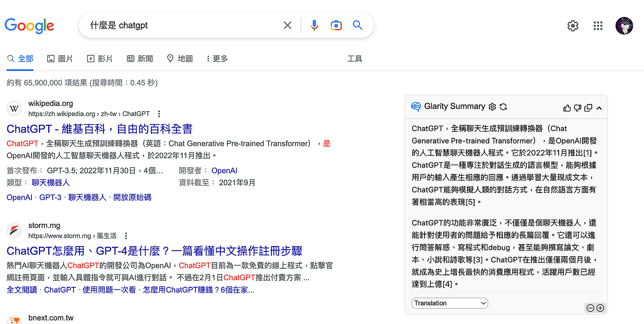Click the Wikipedia favicon
Image resolution: width=644 pixels, height=324 pixels.
pyautogui.click(x=15, y=108)
